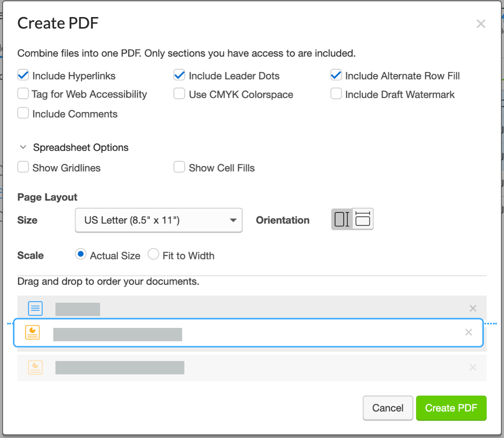The width and height of the screenshot is (504, 438).
Task: Remove the last document from the list
Action: pos(473,367)
